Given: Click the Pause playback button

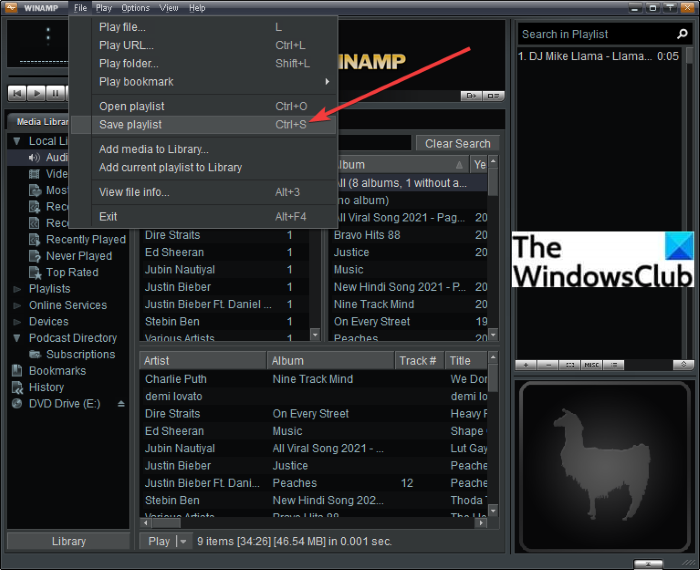Looking at the screenshot, I should pos(56,93).
